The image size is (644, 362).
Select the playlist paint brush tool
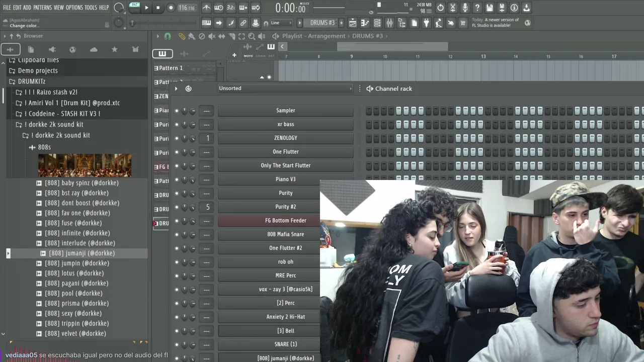[x=192, y=36]
